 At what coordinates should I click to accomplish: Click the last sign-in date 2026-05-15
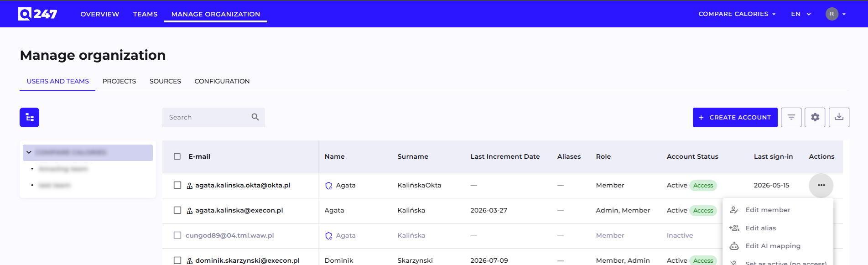coord(771,185)
